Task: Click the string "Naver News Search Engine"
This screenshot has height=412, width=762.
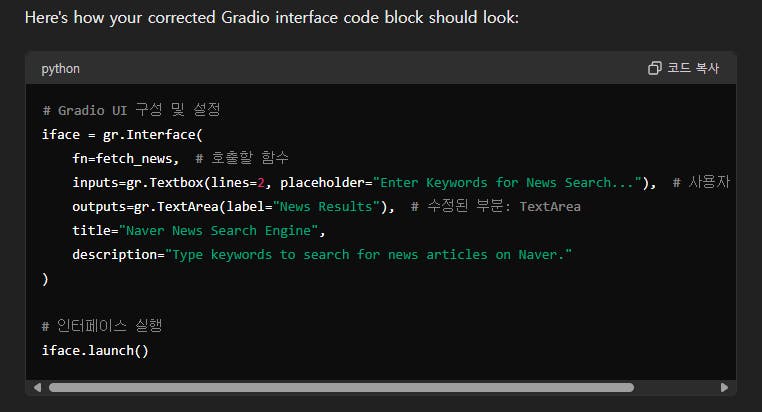Action: (219, 231)
